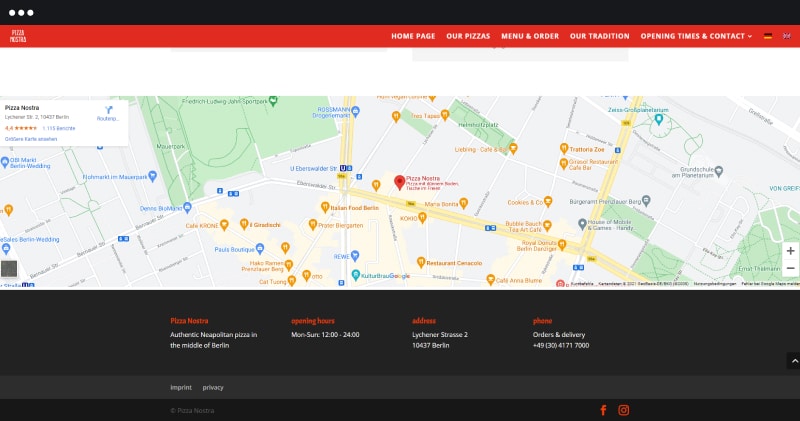Open the Bürgeramt Prenzlauer Berg marker

[646, 201]
